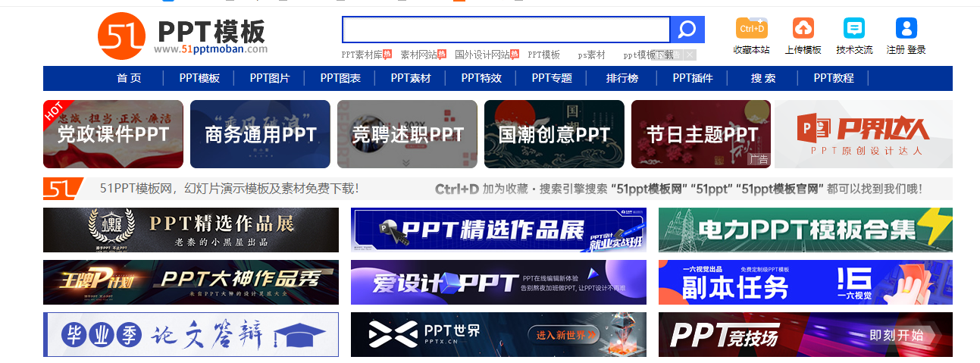The image size is (980, 363).
Task: Click the 技术交流 chat icon
Action: point(854,28)
